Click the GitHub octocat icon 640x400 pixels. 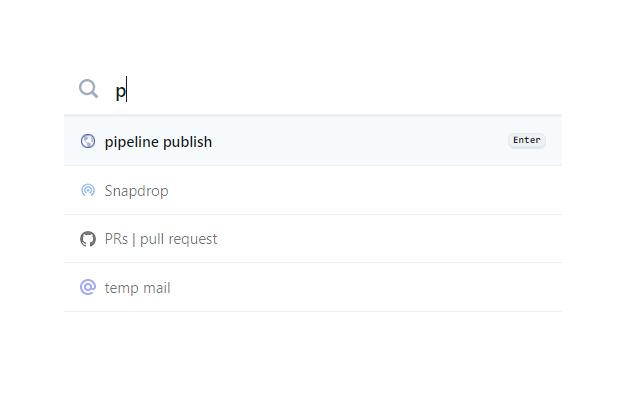click(x=88, y=239)
